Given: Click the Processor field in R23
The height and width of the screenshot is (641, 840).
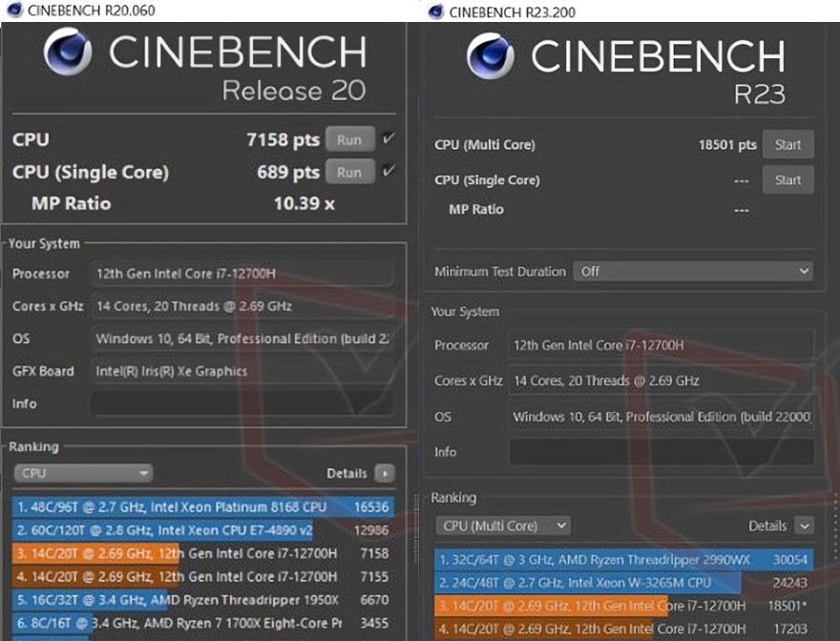Looking at the screenshot, I should (x=661, y=345).
